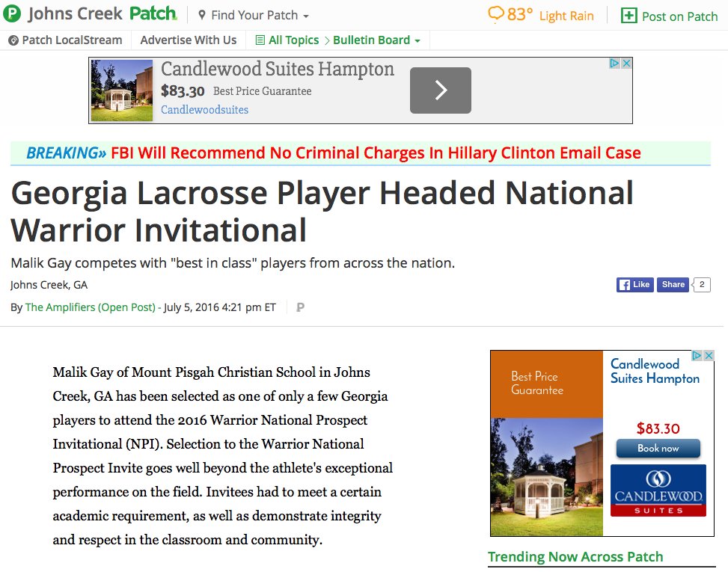Viewport: 728px width, 572px height.
Task: Click the gazebo thumbnail in the top banner ad
Action: (x=122, y=90)
